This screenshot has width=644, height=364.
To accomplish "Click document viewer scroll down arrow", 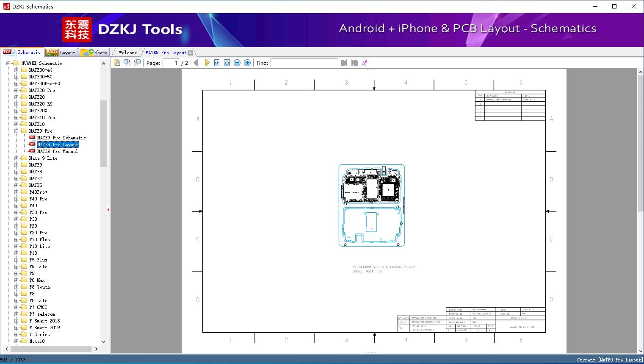I will 641,350.
